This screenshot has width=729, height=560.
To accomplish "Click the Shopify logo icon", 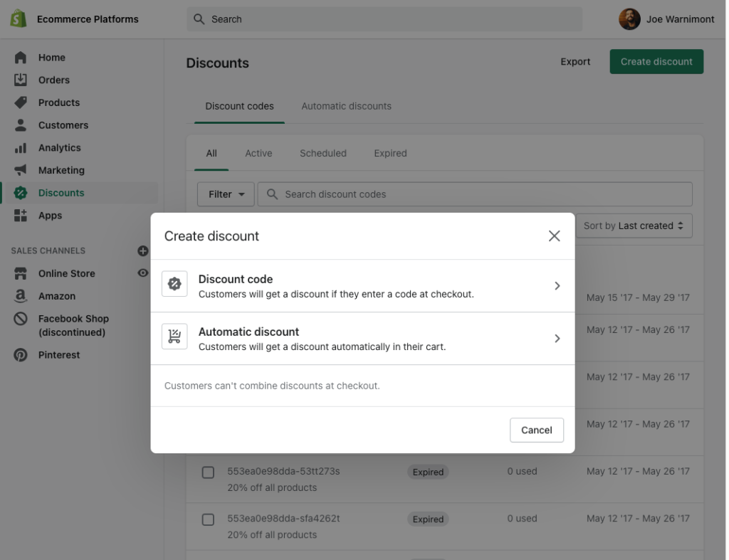I will tap(19, 19).
